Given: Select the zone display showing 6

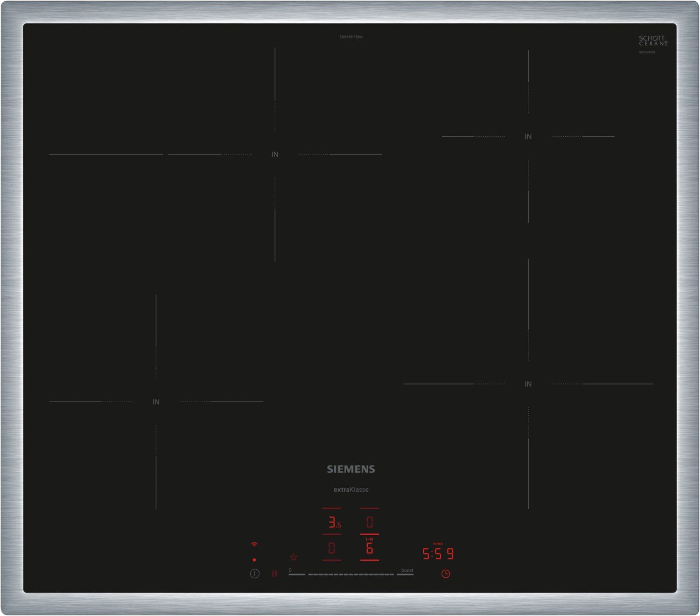Looking at the screenshot, I should coord(370,548).
